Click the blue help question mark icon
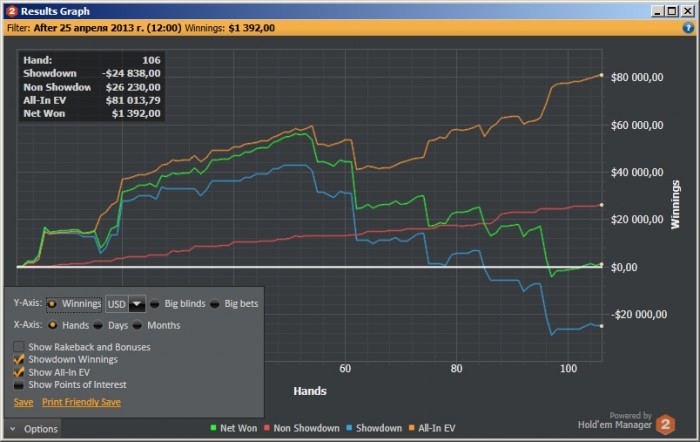Image resolution: width=700 pixels, height=442 pixels. point(688,28)
